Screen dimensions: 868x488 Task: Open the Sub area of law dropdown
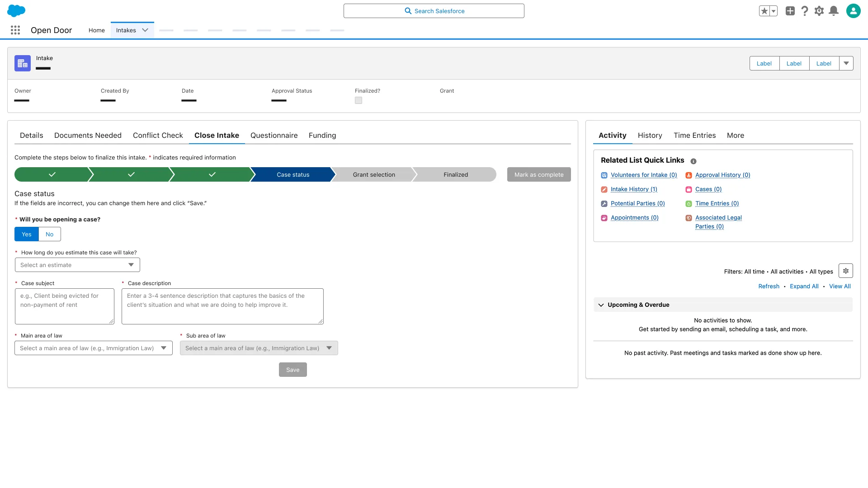click(259, 348)
